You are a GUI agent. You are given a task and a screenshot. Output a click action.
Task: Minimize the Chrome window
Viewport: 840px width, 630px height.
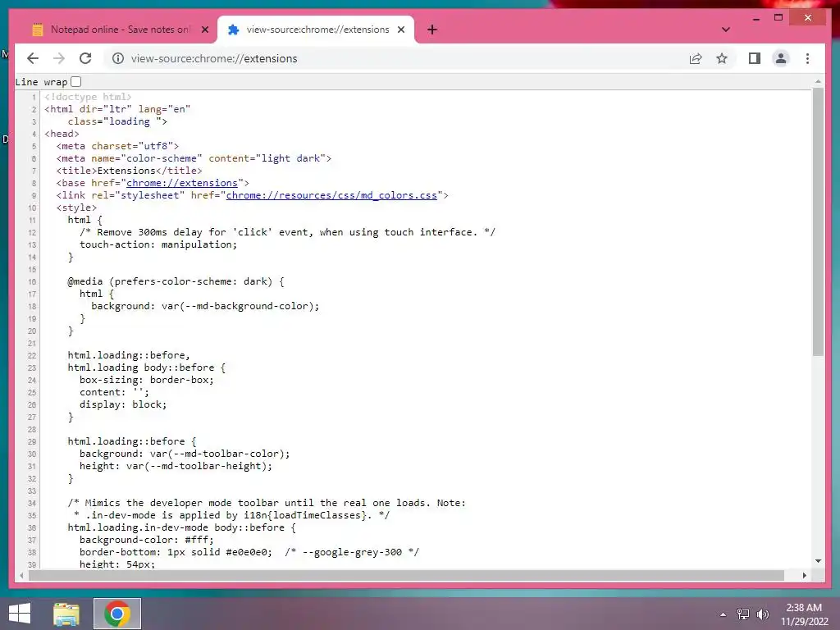click(x=756, y=18)
